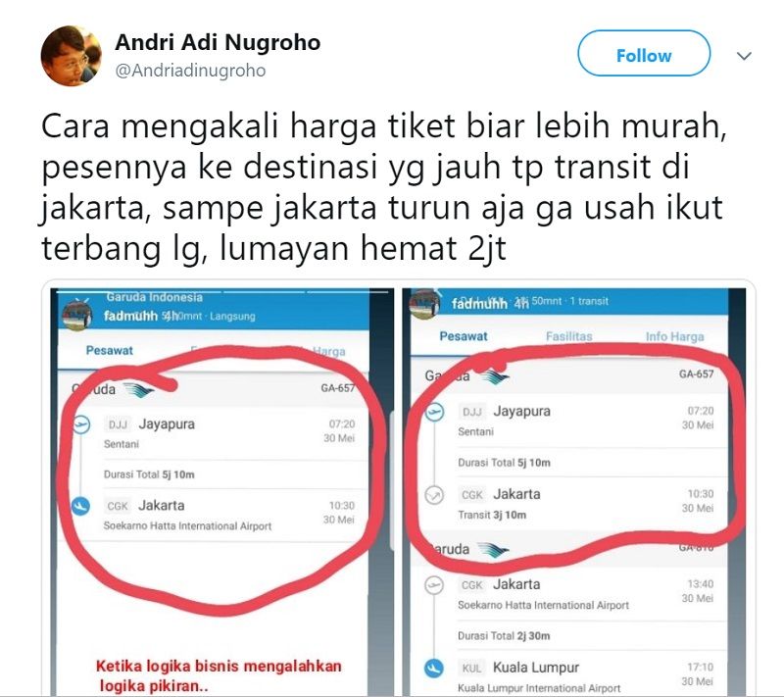Click the DJJ airport code badge on left
Image resolution: width=784 pixels, height=697 pixels.
[x=118, y=424]
